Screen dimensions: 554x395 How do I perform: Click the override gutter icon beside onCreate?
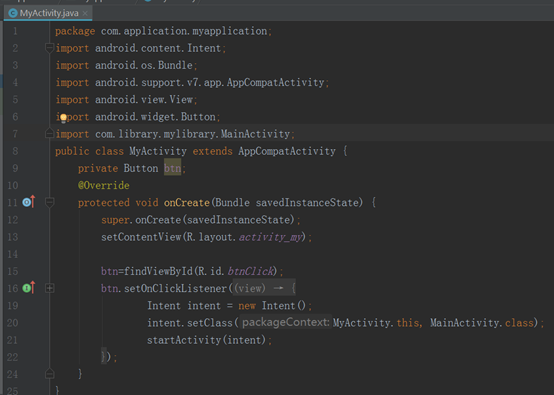(29, 202)
